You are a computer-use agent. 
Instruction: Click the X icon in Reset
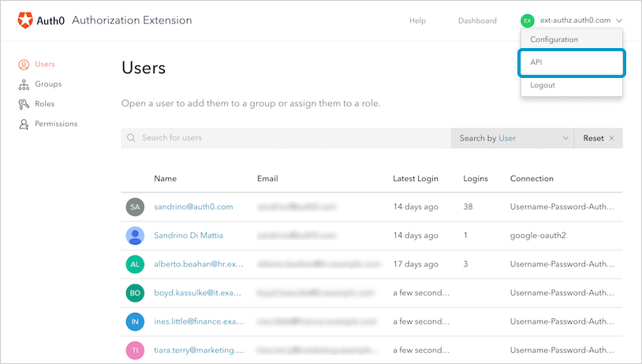point(611,138)
